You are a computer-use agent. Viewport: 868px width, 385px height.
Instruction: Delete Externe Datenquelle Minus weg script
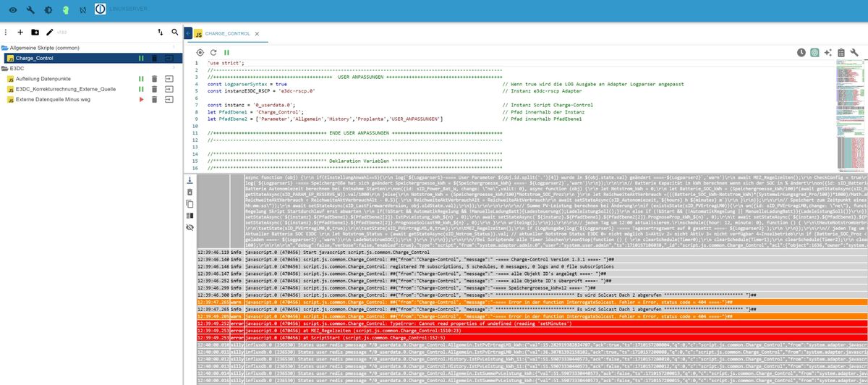(x=154, y=98)
